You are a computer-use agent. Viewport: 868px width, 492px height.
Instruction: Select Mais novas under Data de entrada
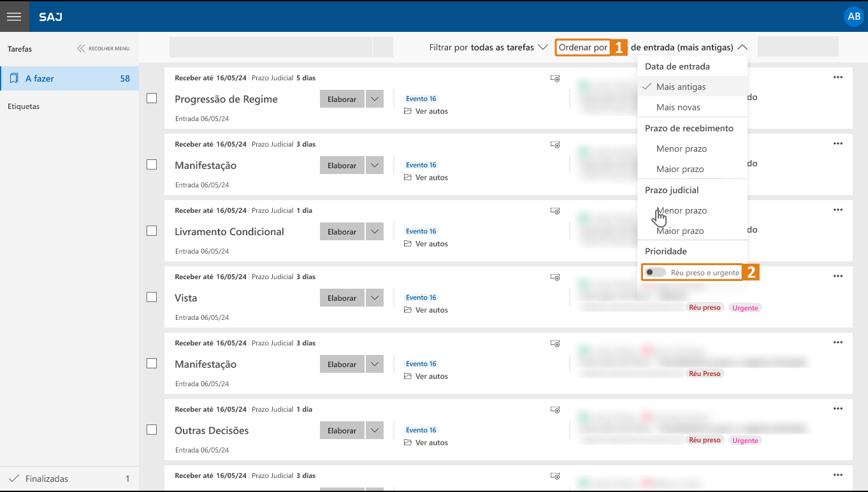(678, 107)
